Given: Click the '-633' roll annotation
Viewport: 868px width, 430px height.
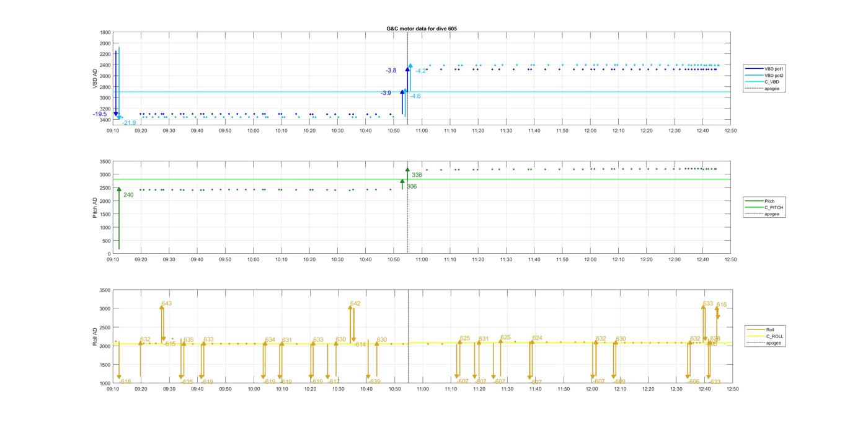Looking at the screenshot, I should pyautogui.click(x=714, y=382).
